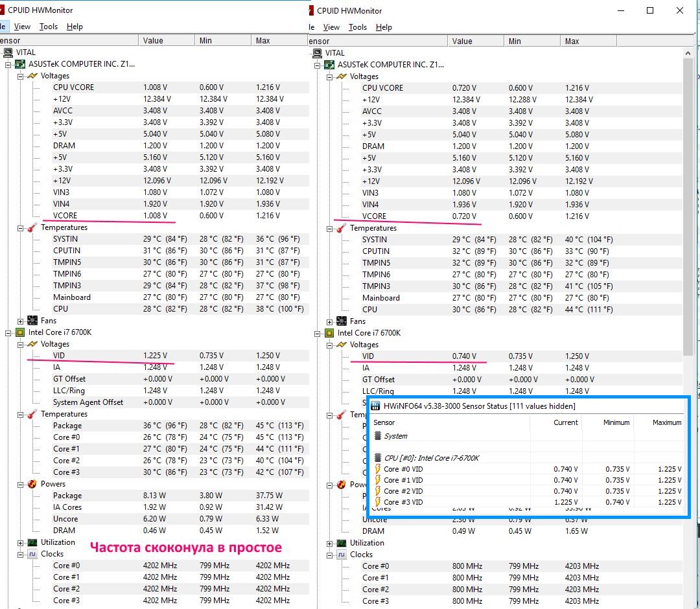Click Core #3 VID lightning icon in HWiNFO64
The height and width of the screenshot is (609, 700).
(377, 502)
